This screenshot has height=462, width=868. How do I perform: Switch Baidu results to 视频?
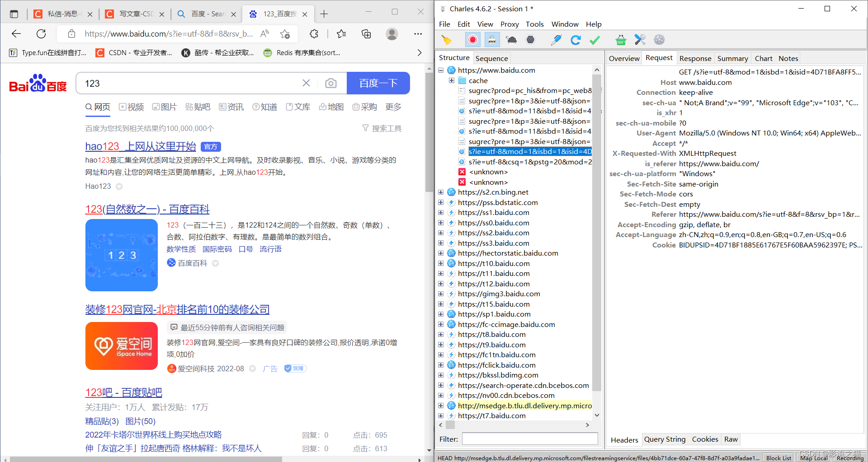coord(131,107)
